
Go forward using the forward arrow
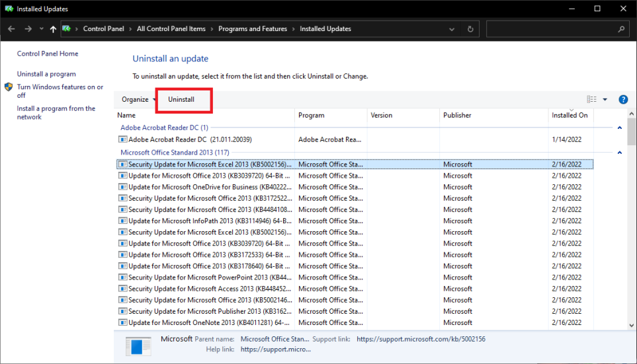click(28, 29)
